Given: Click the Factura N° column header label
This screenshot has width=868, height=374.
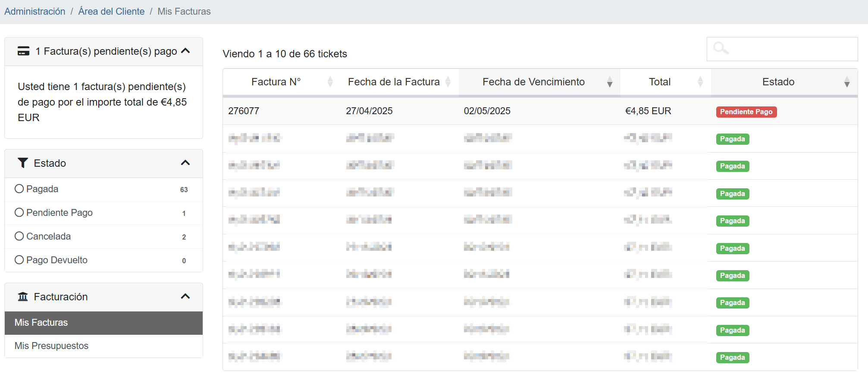Looking at the screenshot, I should click(276, 82).
